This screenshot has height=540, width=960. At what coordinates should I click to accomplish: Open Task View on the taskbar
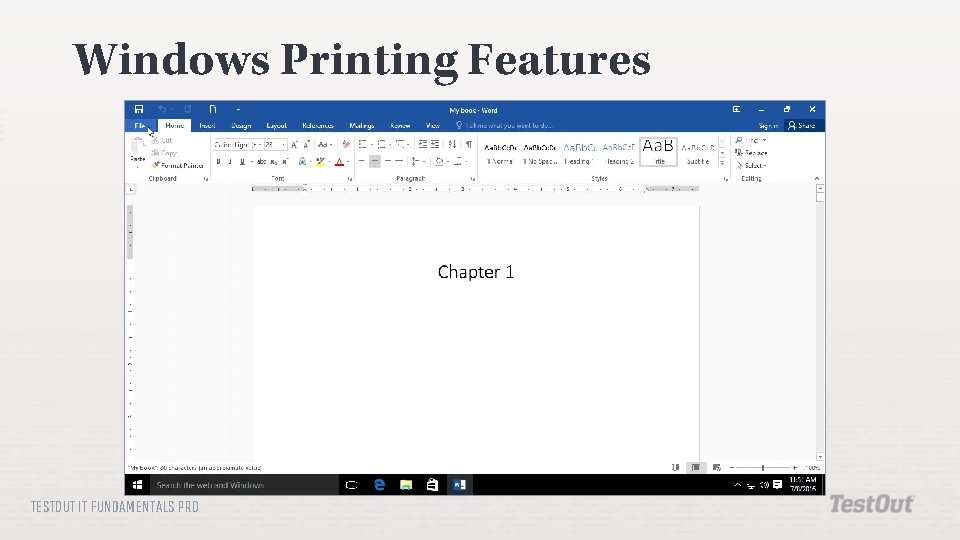point(351,485)
